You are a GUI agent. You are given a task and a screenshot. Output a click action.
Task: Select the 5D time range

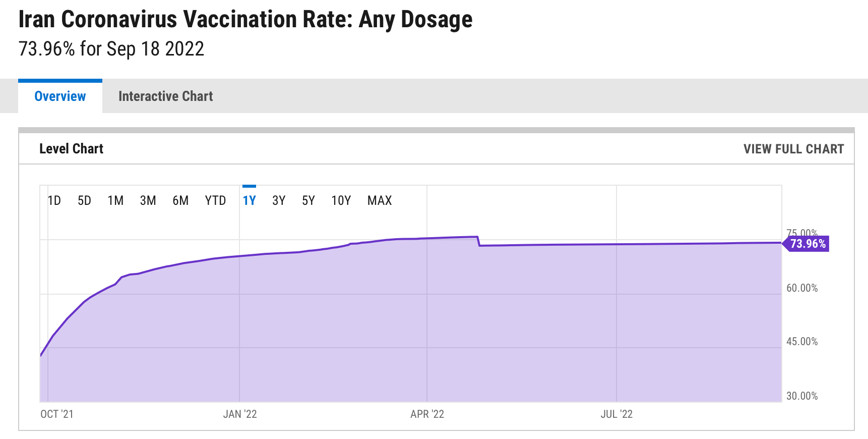(x=84, y=201)
